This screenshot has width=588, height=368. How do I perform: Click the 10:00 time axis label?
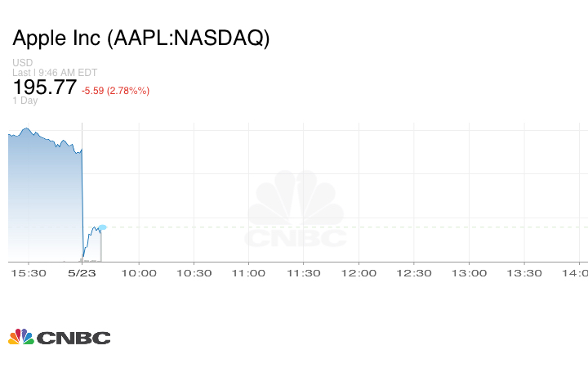(x=139, y=273)
